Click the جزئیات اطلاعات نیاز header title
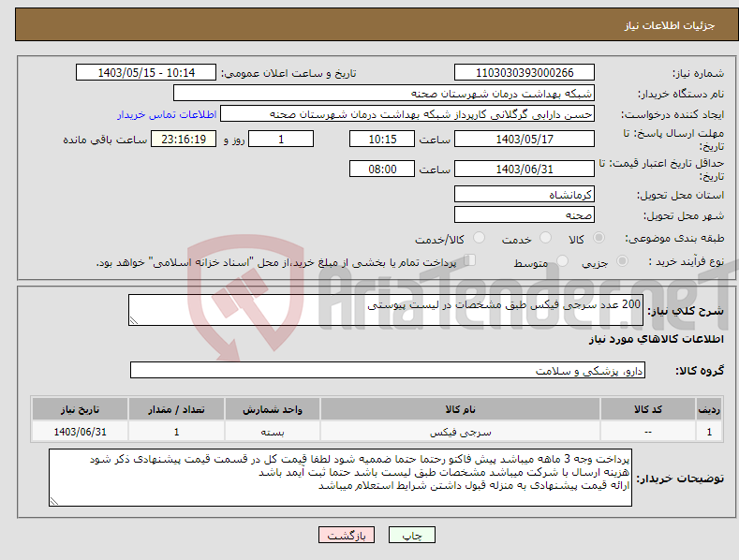 pos(670,25)
